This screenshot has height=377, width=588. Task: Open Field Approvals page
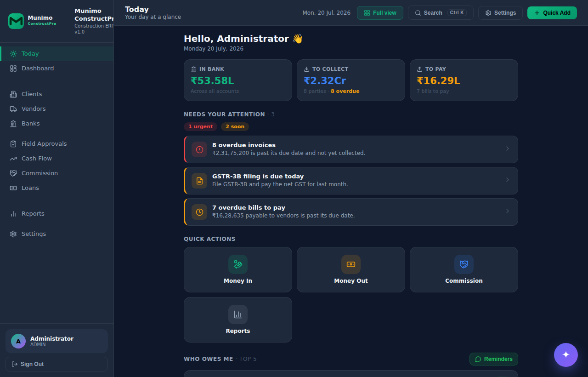[x=57, y=144]
